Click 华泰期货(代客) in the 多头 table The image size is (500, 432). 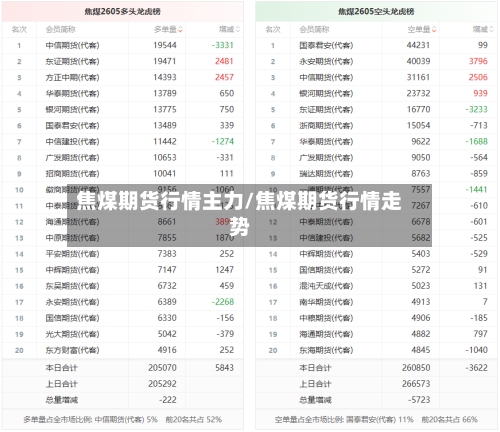coord(72,93)
